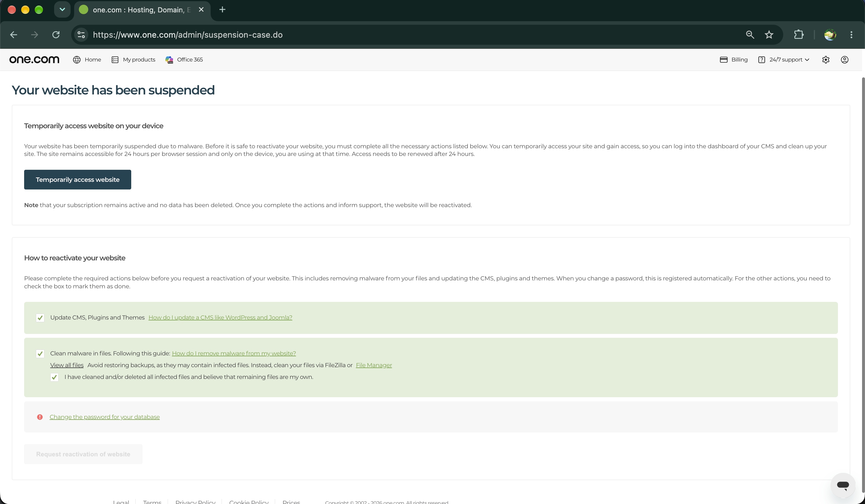Click Request reactivation of website button
Viewport: 865px width, 504px height.
tap(83, 454)
